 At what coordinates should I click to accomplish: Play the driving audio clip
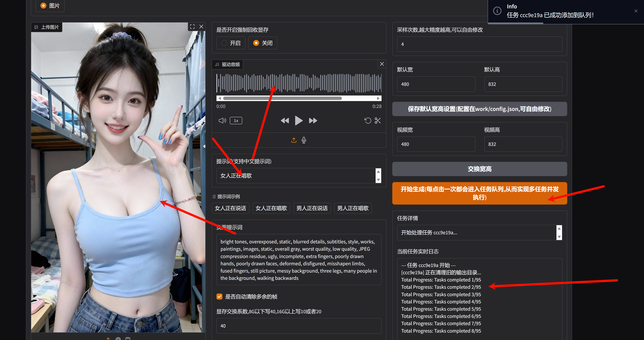[x=298, y=121]
